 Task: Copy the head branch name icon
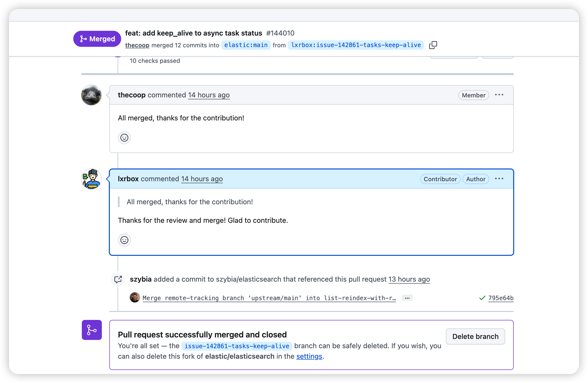433,45
